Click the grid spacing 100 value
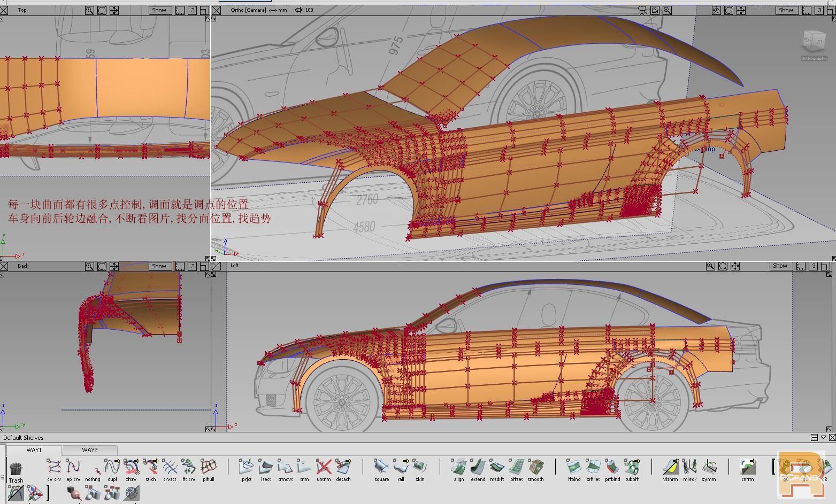836x504 pixels. (309, 10)
